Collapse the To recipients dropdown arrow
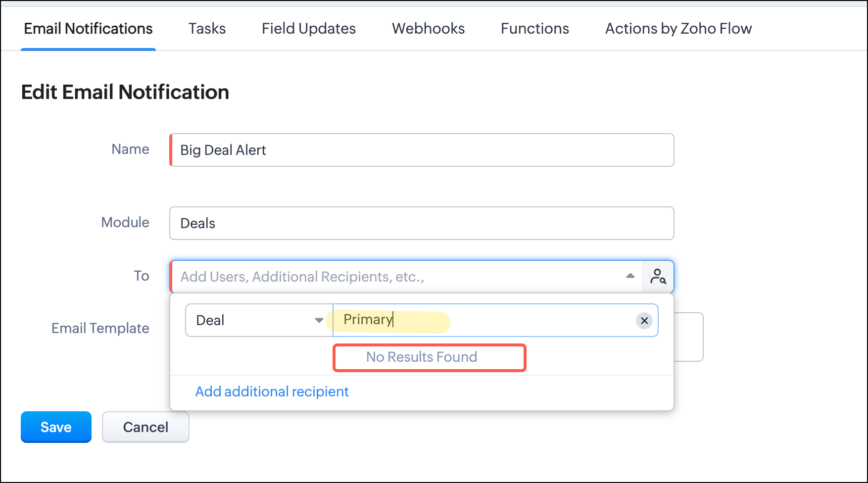The width and height of the screenshot is (868, 483). click(630, 276)
